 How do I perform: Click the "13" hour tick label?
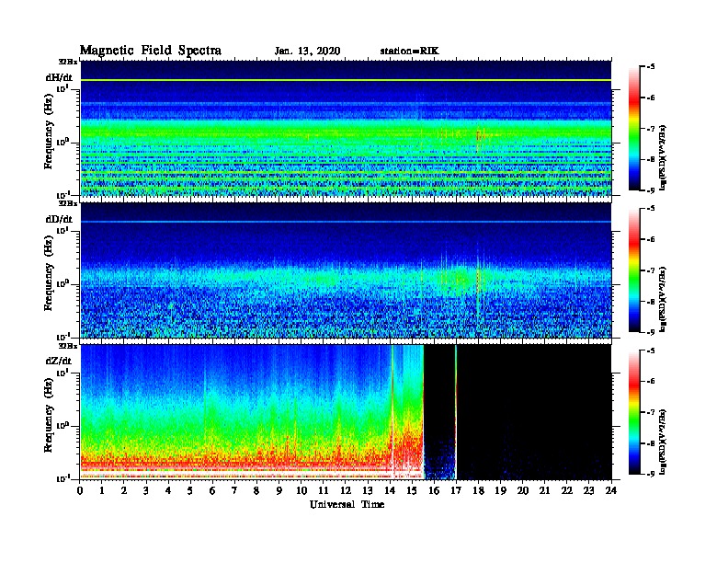click(368, 490)
